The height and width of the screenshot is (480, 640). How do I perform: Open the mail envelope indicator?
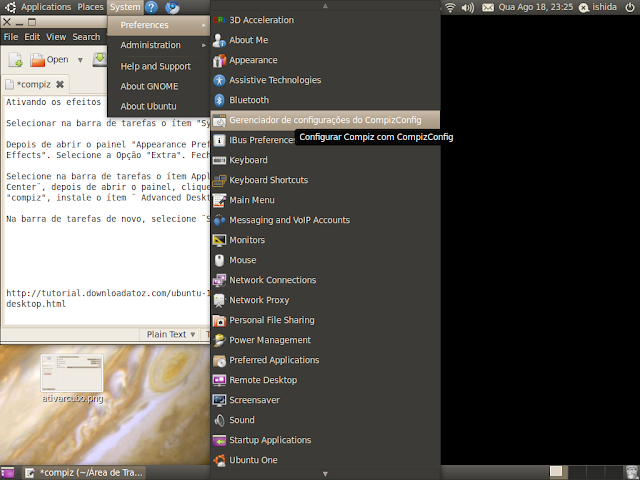(488, 7)
